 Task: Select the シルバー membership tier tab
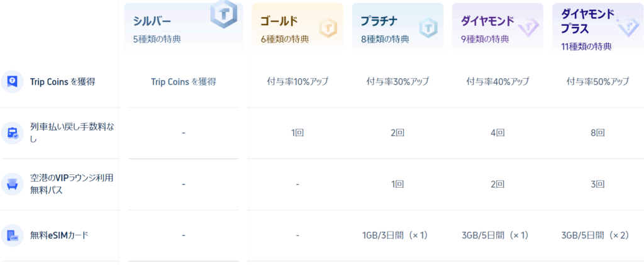pyautogui.click(x=183, y=28)
